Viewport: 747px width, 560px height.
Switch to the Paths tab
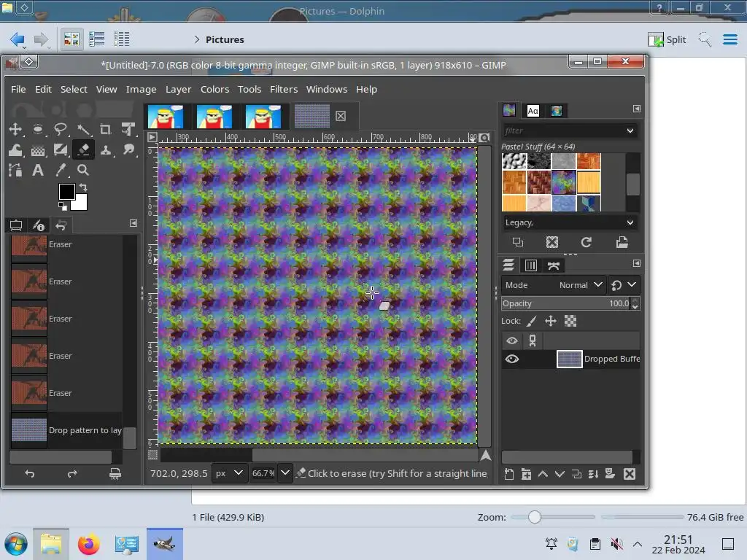coord(554,265)
